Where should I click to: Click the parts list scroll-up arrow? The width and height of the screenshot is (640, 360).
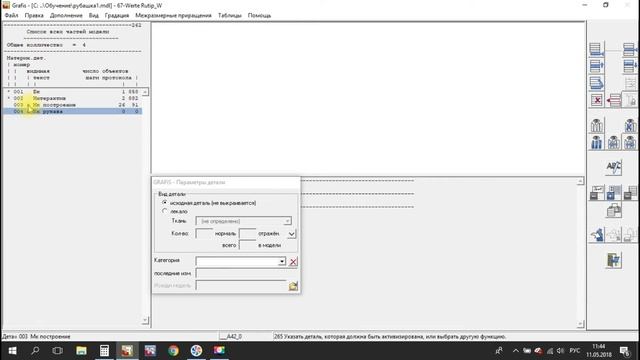[145, 92]
